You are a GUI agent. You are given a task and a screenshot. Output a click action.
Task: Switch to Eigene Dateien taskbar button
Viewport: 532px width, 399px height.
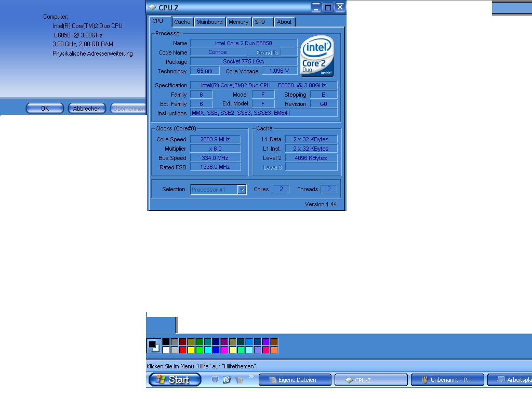coord(295,380)
